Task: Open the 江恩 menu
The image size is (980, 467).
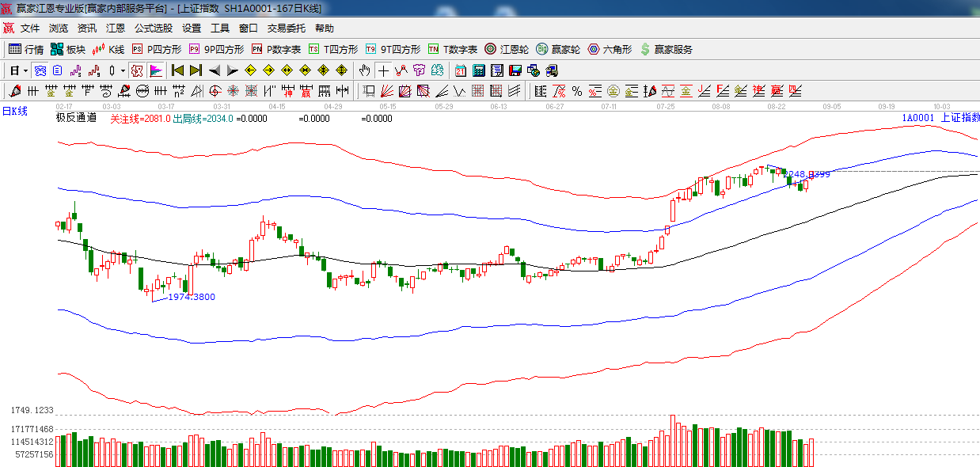Action: (116, 28)
